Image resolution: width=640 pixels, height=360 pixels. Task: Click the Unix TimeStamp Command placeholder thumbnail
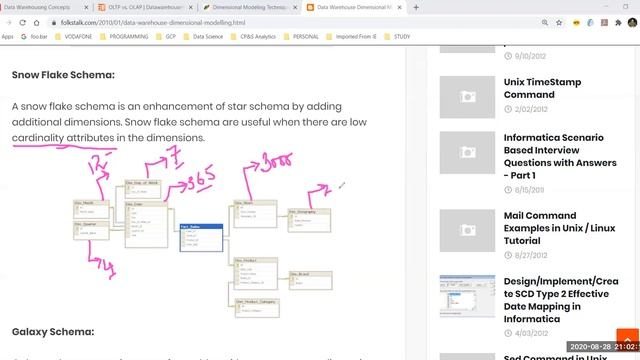(x=467, y=97)
